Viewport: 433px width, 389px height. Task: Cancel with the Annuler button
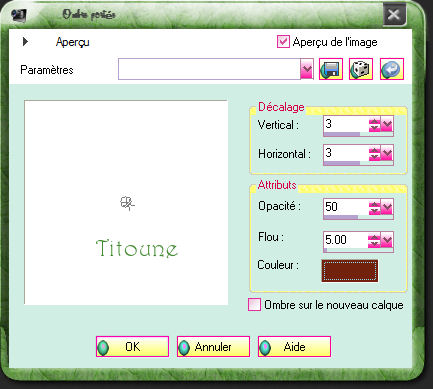213,347
